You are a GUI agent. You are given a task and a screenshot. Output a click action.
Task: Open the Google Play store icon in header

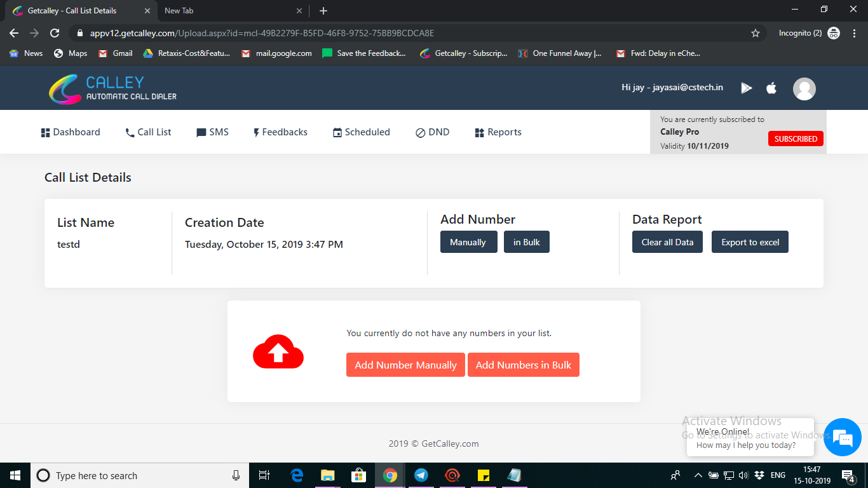click(747, 88)
